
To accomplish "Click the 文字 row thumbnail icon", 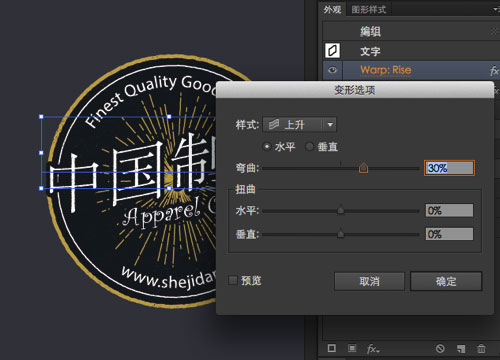I will click(x=332, y=51).
